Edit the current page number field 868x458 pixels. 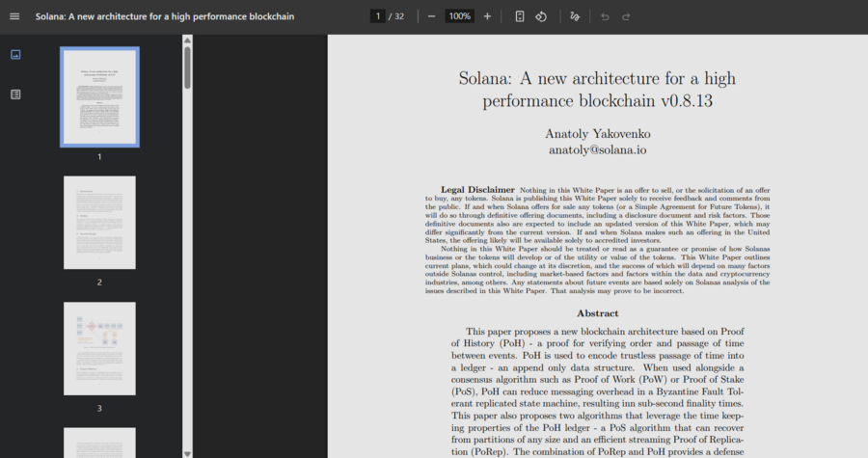(x=377, y=16)
